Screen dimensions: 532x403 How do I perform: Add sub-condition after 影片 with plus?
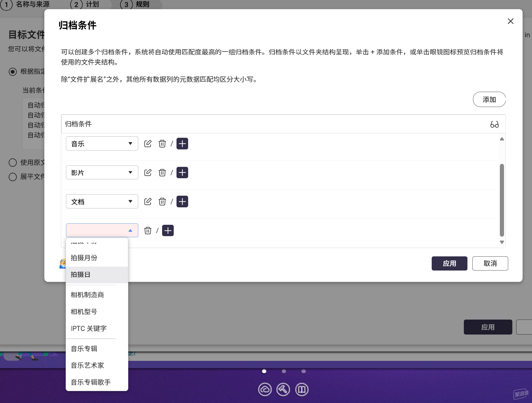[182, 173]
